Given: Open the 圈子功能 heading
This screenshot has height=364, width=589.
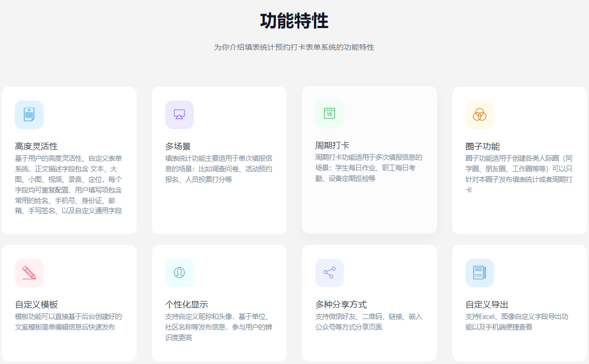Looking at the screenshot, I should (483, 146).
